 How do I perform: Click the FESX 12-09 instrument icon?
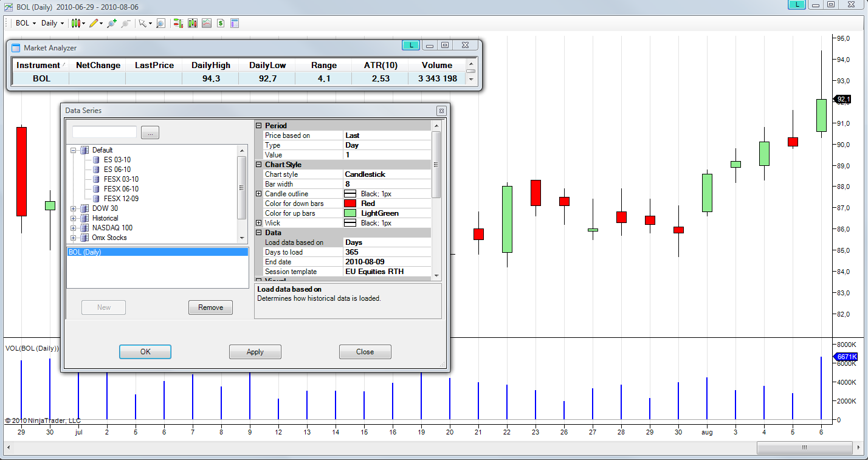click(96, 199)
